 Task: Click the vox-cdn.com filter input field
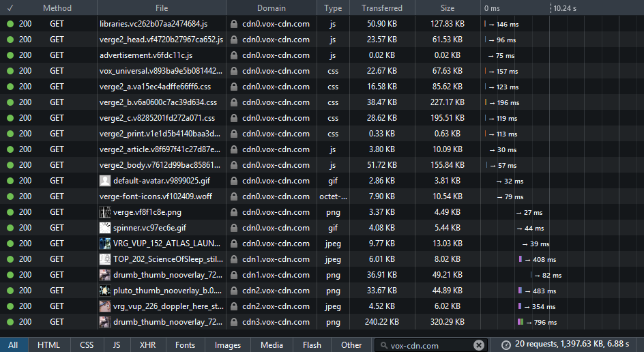click(429, 345)
